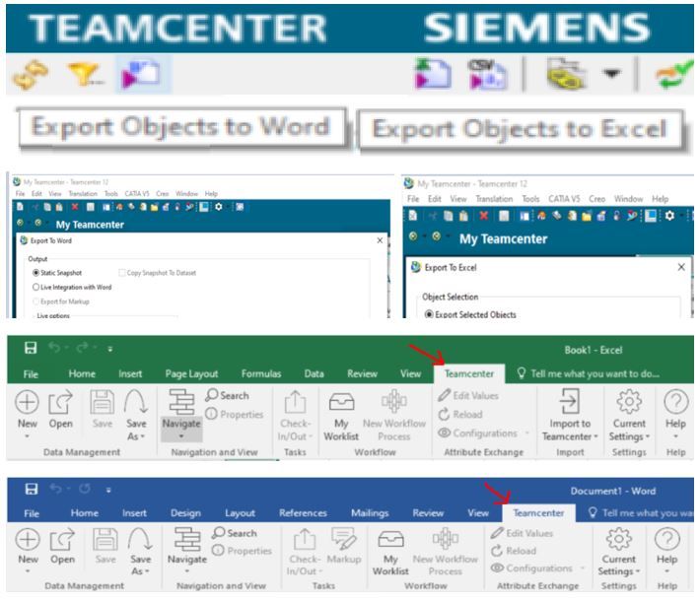The image size is (700, 601).
Task: Click New button in Word Teamcenter ribbon
Action: coord(28,551)
